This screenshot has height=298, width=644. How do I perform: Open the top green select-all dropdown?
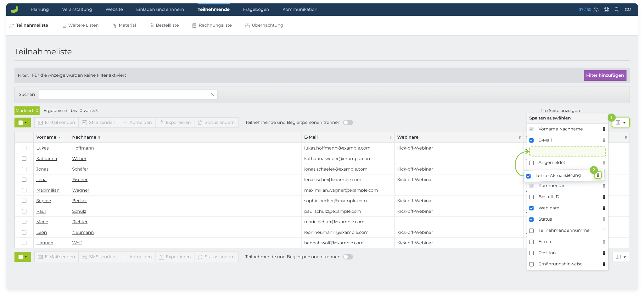[x=23, y=123]
